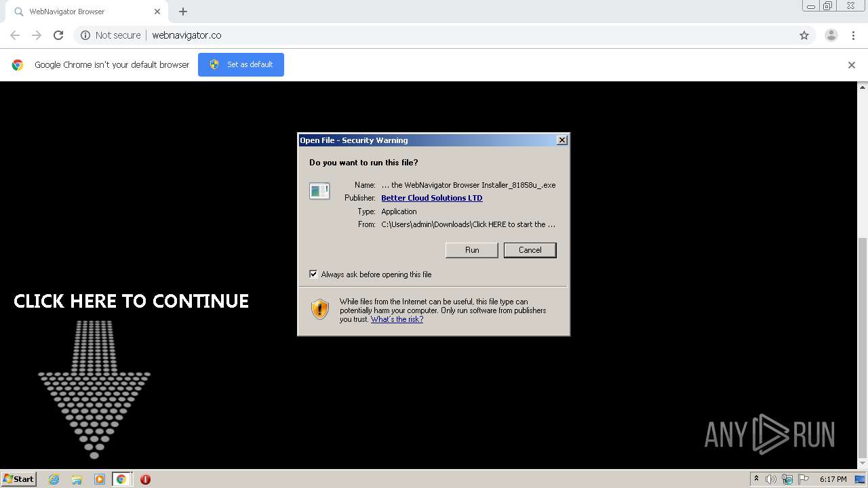
Task: Click the 6:17 PM taskbar clock
Action: tap(833, 479)
